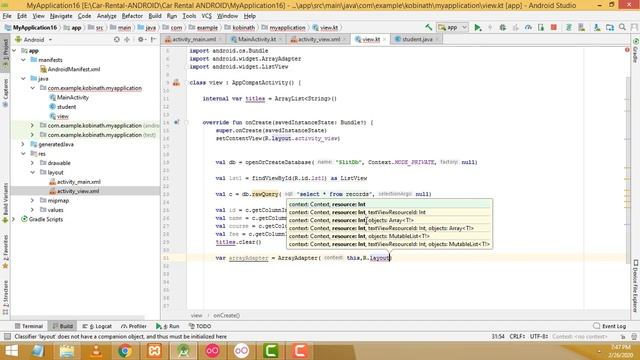Viewport: 640px width, 360px height.
Task: Open the Event Log
Action: 610,326
